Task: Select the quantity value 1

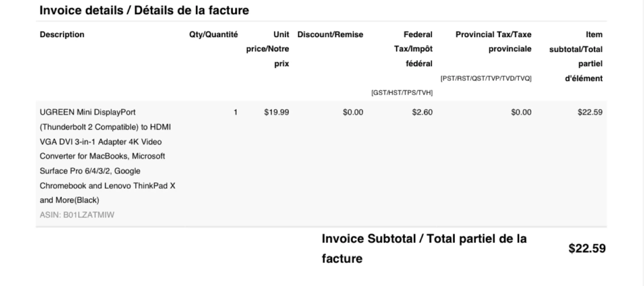Action: pos(235,112)
